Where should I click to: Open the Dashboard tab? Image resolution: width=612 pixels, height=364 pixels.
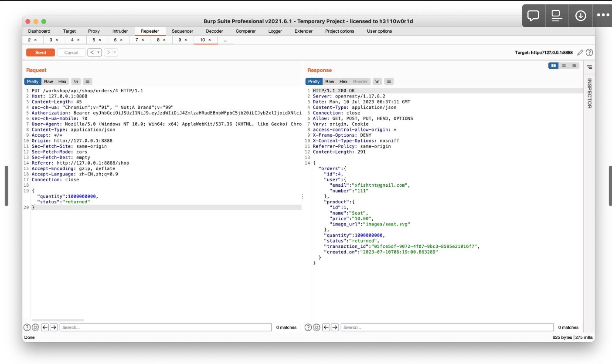pos(39,31)
